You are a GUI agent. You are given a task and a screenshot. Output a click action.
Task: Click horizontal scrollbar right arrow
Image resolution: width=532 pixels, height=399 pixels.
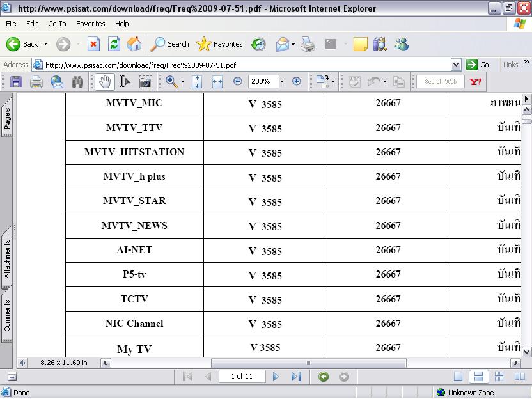pos(516,363)
